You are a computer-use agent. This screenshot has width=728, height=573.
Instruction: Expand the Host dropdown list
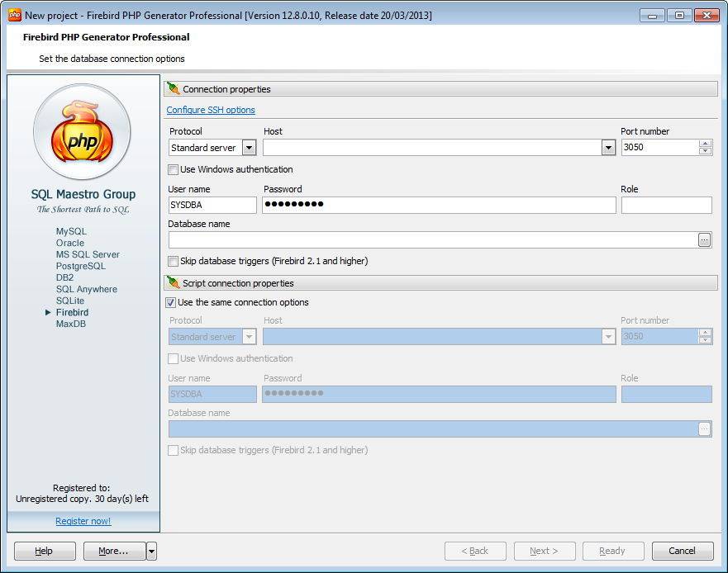pos(608,148)
